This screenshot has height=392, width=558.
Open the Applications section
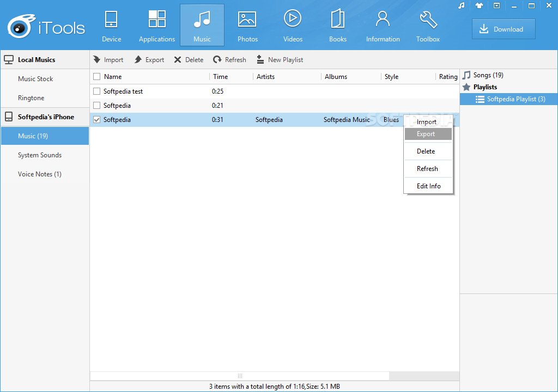pyautogui.click(x=157, y=26)
